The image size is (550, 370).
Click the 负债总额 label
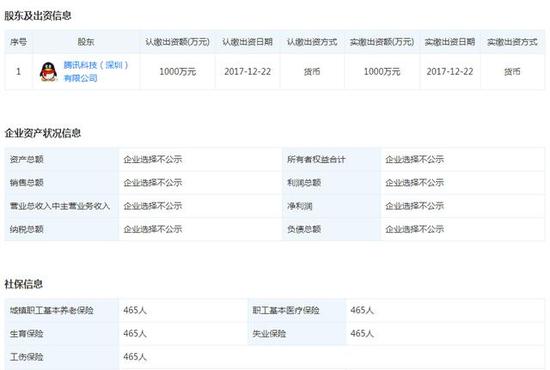304,229
